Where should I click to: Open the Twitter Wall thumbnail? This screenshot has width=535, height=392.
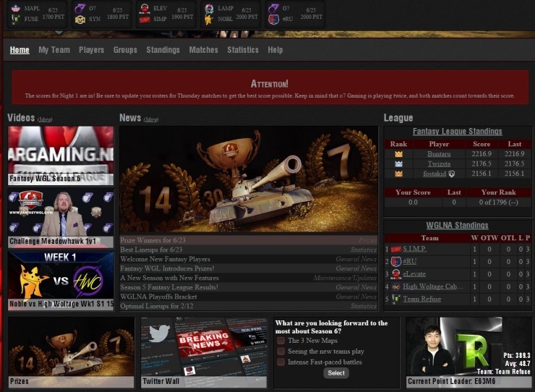[205, 351]
